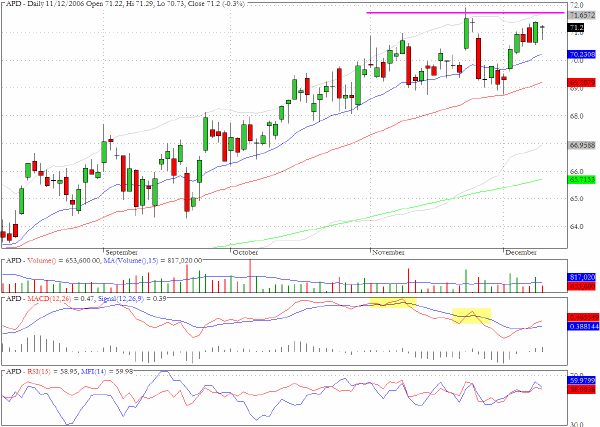Click the September date axis label
This screenshot has width=600, height=427.
click(x=121, y=253)
